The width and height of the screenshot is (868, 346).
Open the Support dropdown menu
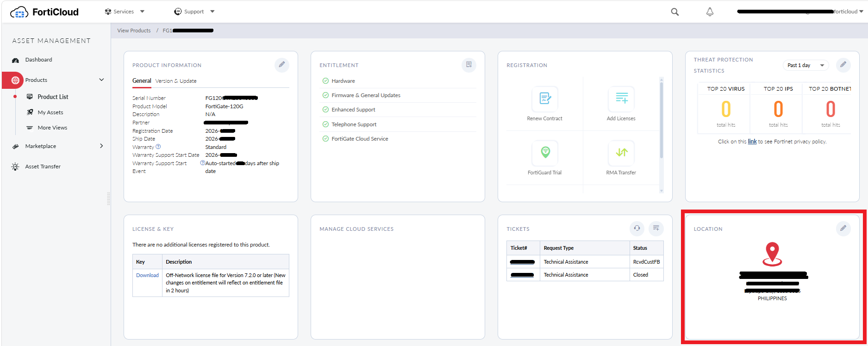point(194,12)
